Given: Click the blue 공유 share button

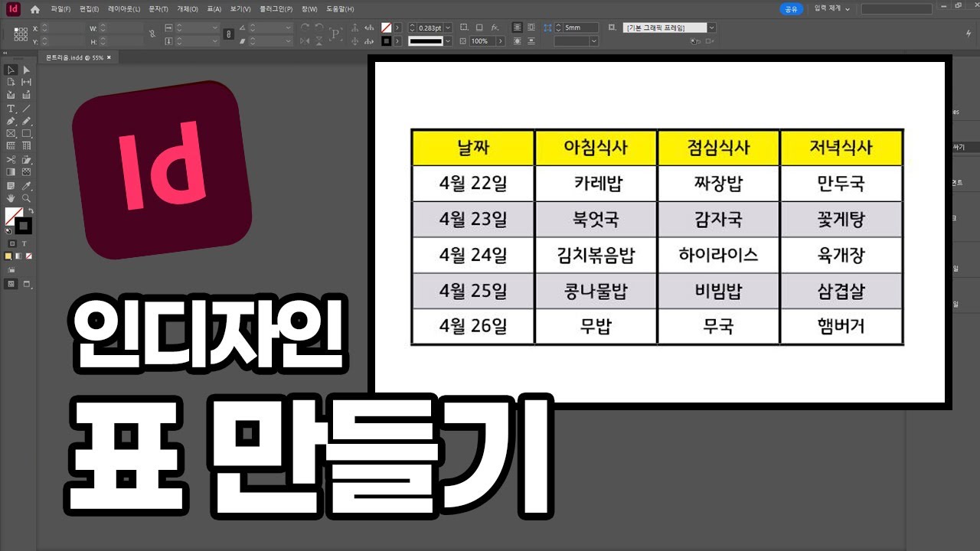Looking at the screenshot, I should coord(791,9).
